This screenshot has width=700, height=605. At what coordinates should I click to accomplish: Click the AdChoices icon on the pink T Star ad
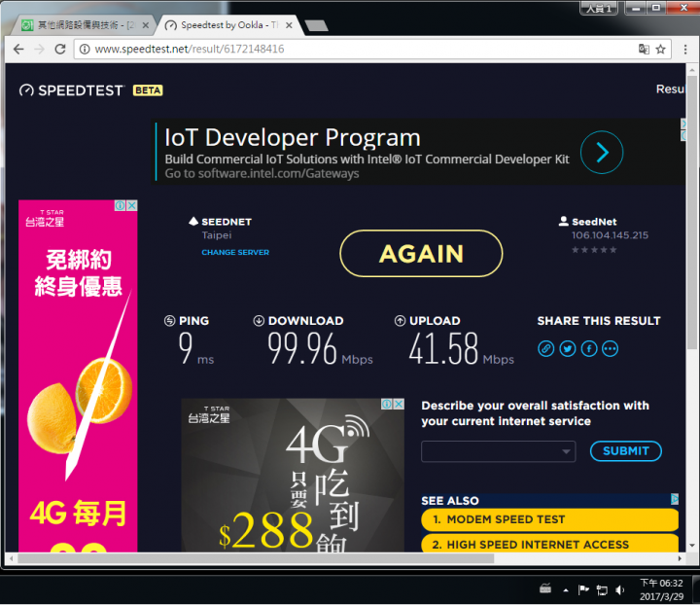click(x=121, y=205)
